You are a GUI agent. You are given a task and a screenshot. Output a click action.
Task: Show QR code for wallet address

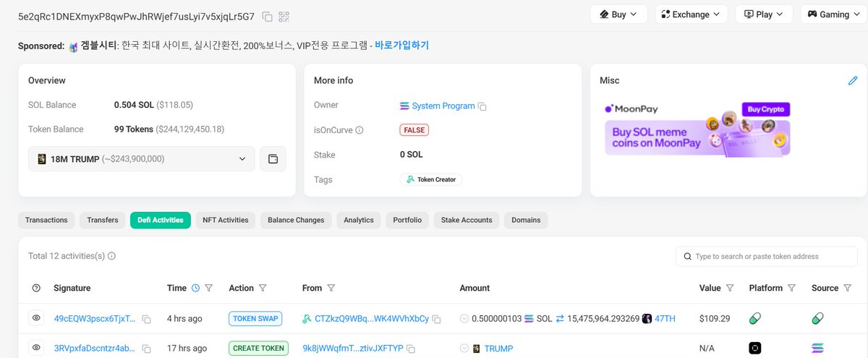pyautogui.click(x=284, y=17)
